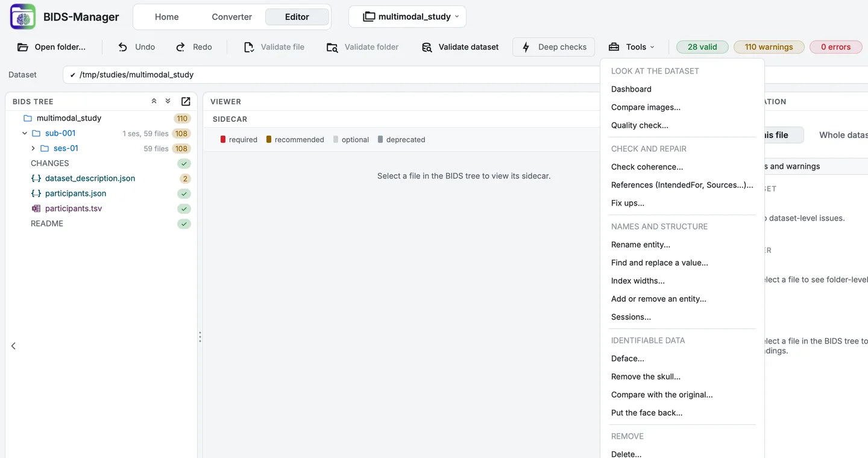Collapse the sub-001 folder
The image size is (868, 458).
[x=25, y=133]
